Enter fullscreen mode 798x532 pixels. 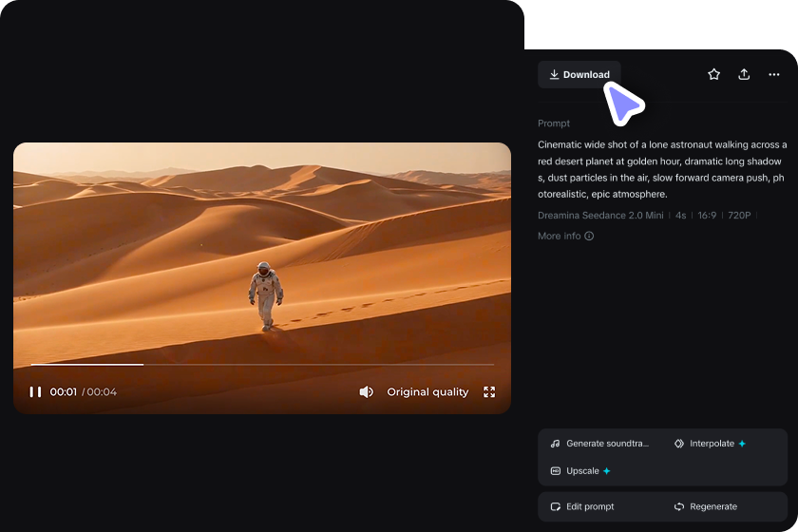coord(489,392)
